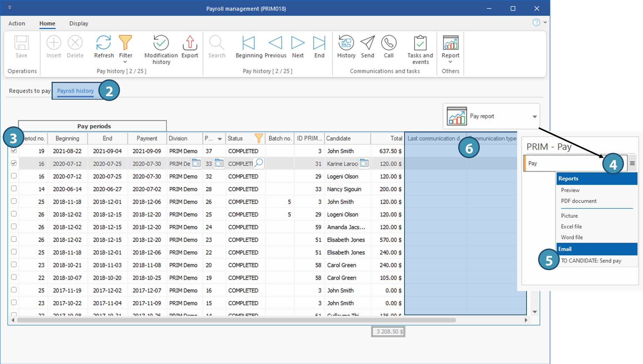Choose TO CANDIDATE: Send pay email

[591, 261]
